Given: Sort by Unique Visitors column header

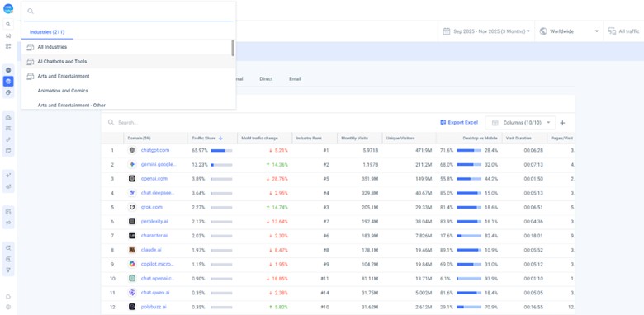Looking at the screenshot, I should pyautogui.click(x=400, y=139).
